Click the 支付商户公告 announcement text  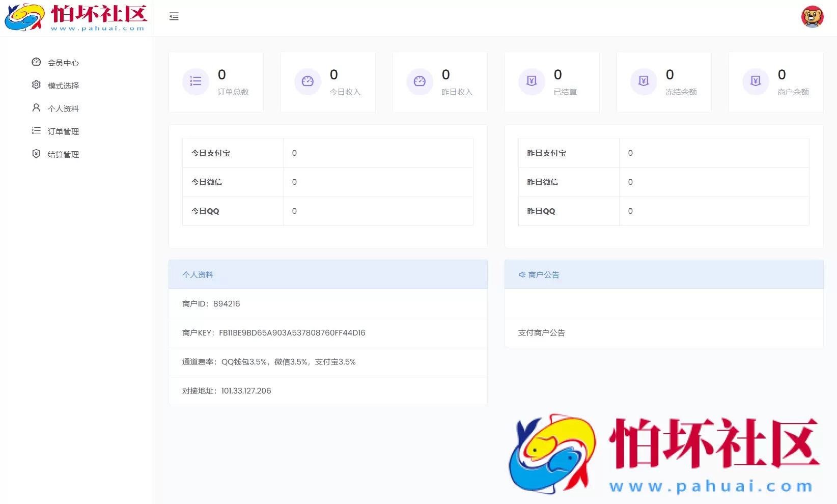541,332
